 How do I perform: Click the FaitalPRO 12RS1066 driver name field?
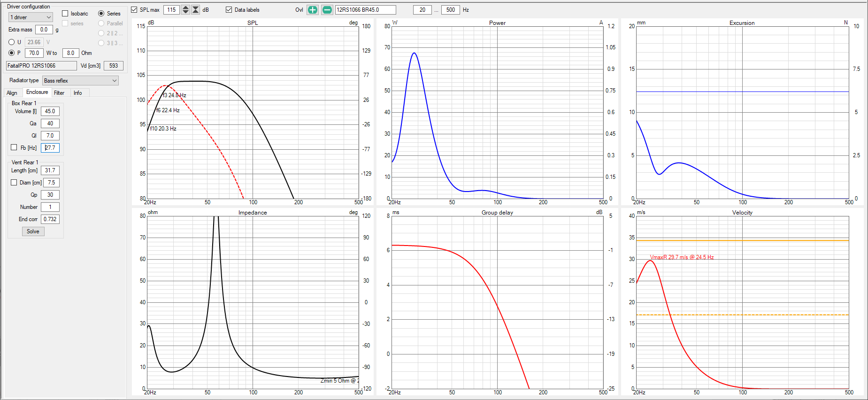point(41,66)
